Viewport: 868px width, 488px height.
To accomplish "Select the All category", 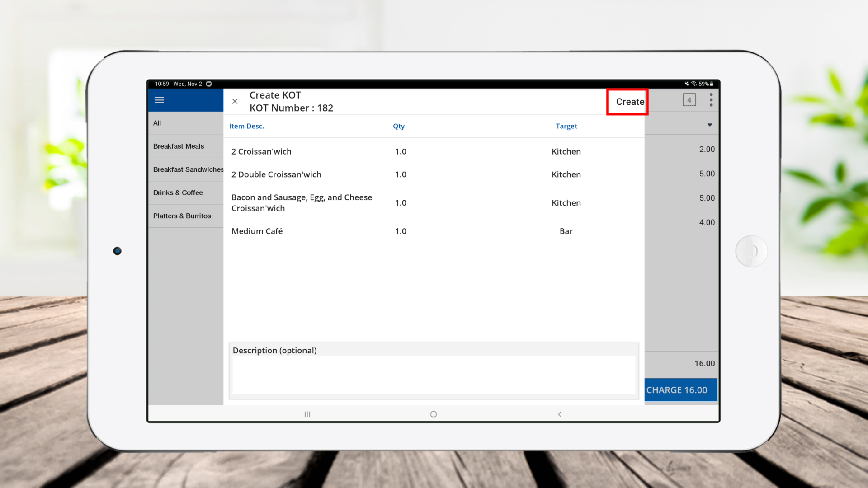I will click(x=157, y=123).
